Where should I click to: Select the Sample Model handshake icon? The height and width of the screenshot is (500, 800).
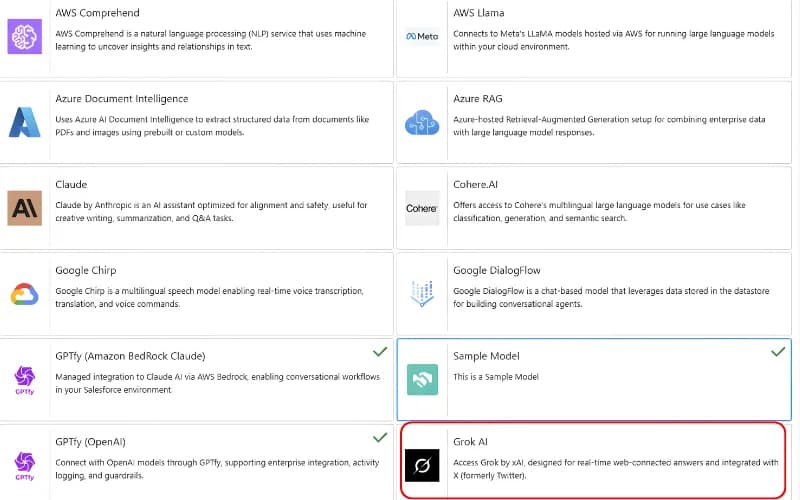(422, 380)
